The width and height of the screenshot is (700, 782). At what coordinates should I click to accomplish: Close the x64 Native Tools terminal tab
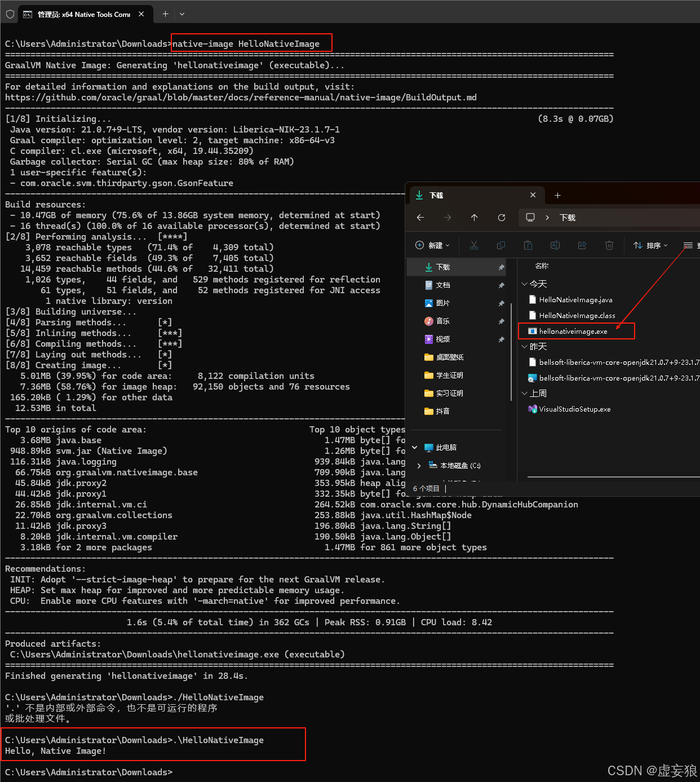click(x=141, y=14)
